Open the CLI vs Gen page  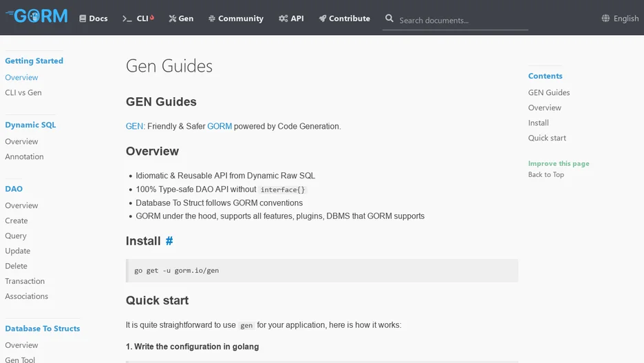coord(23,92)
